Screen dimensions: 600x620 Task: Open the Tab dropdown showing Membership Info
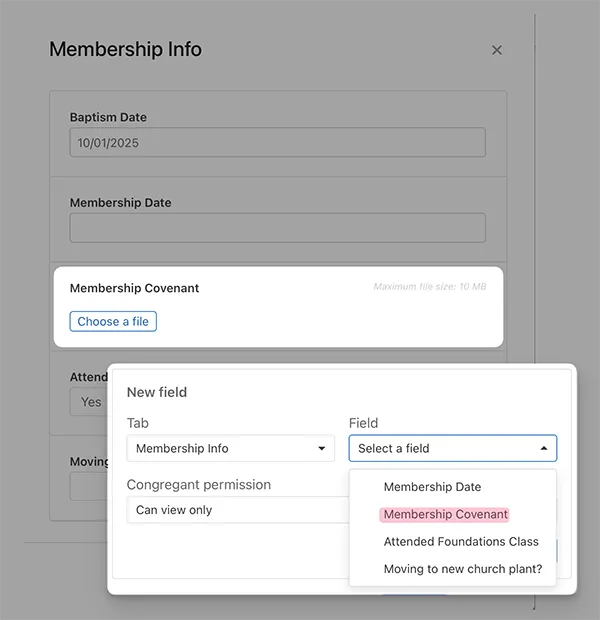coord(230,448)
